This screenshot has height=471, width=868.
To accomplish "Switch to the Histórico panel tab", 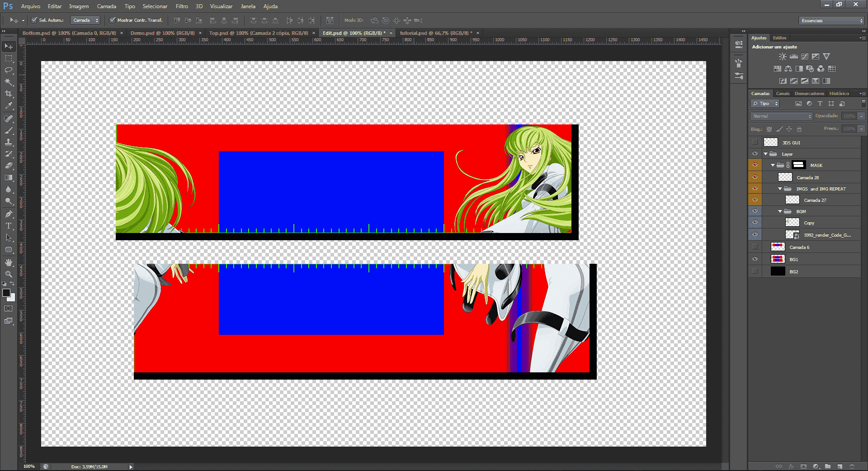I will coord(839,94).
